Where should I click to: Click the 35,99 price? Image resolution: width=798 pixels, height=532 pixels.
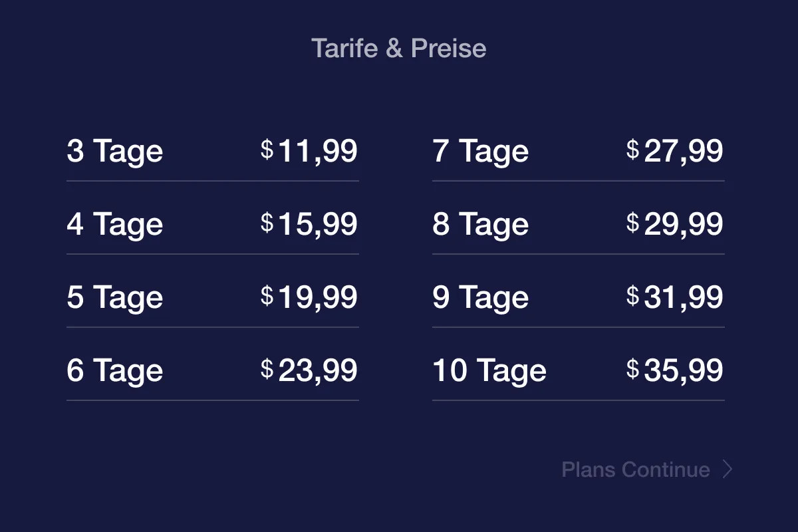click(x=684, y=370)
